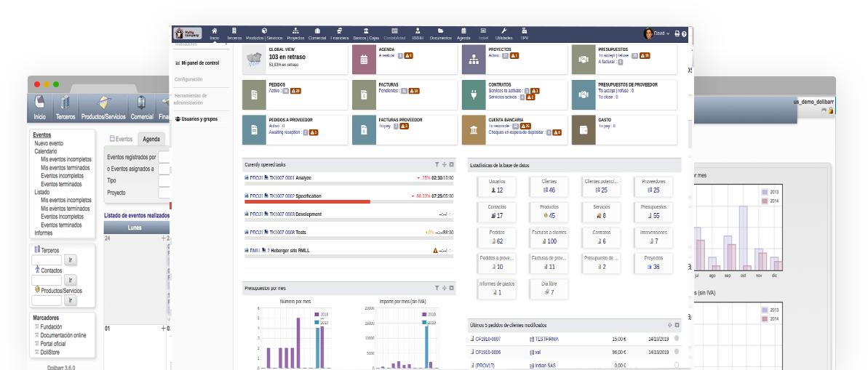The image size is (868, 370).
Task: Click the Cuenta Bancaria bank tile icon
Action: (474, 130)
